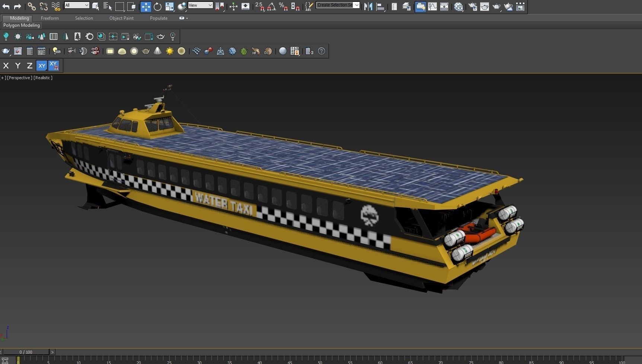642x364 pixels.
Task: Toggle the Spinner Snap button
Action: (296, 6)
